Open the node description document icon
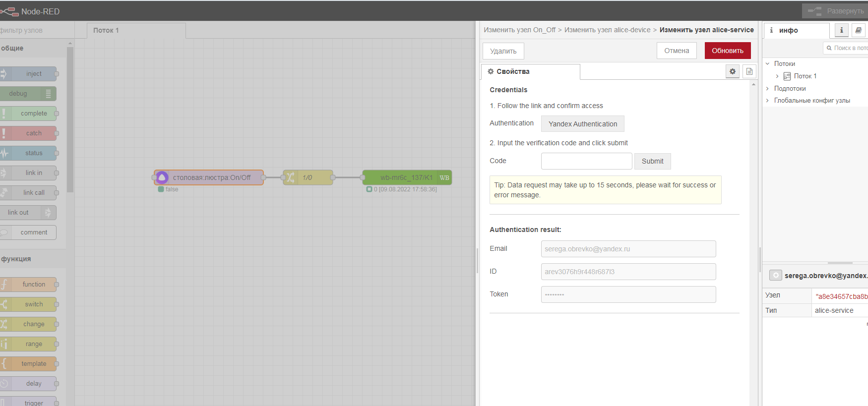This screenshot has width=868, height=406. 749,71
